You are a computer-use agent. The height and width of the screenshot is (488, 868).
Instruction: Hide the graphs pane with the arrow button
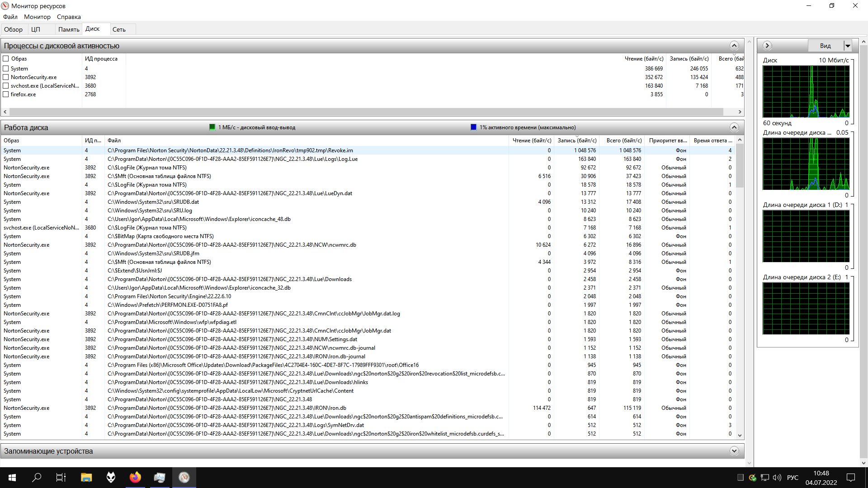767,46
